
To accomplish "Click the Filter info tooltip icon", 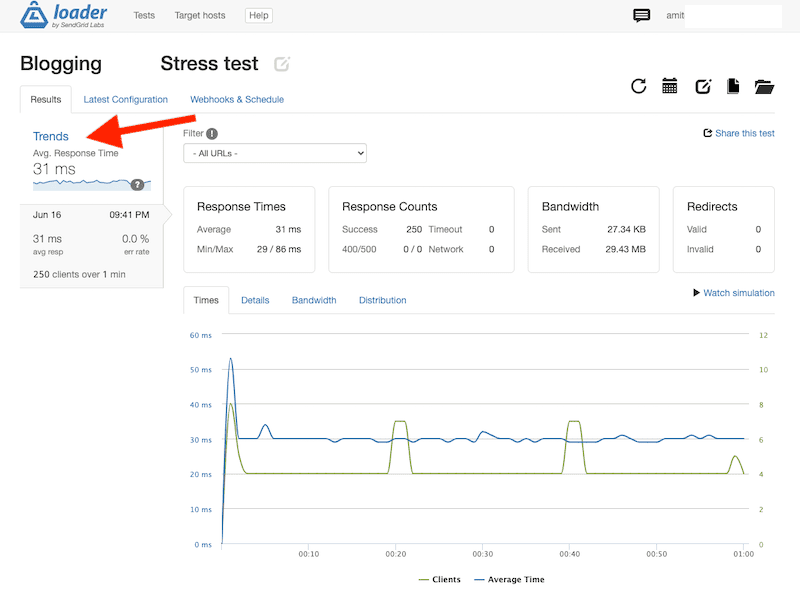I will coord(213,133).
